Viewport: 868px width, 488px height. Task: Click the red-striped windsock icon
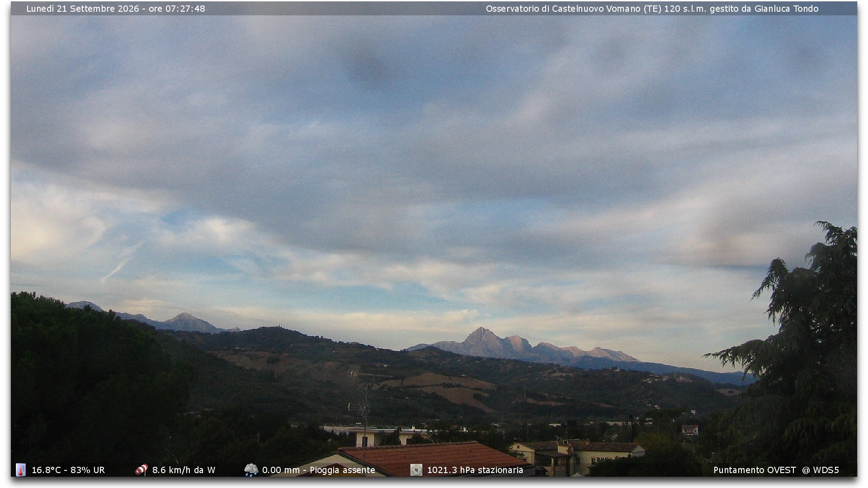point(142,470)
